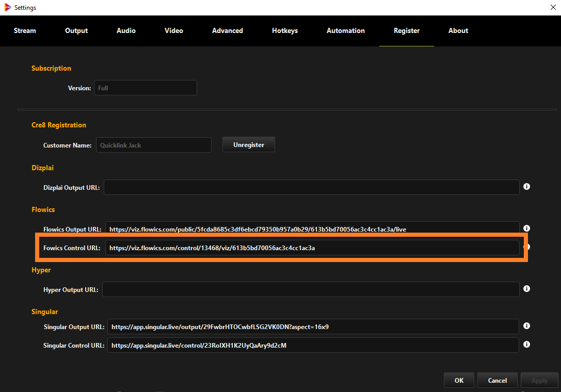Open the Hotkeys tab
This screenshot has width=561, height=392.
285,31
